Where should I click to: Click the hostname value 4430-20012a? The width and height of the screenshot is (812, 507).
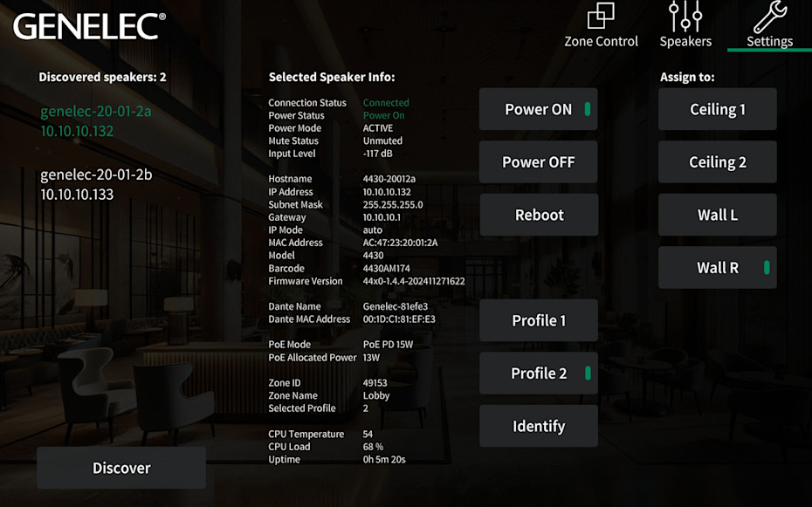389,179
